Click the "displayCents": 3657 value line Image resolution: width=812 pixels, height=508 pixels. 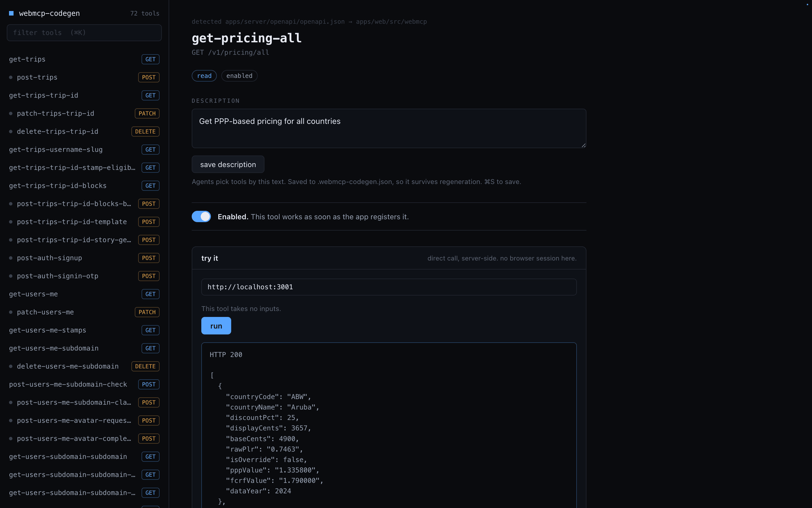click(x=268, y=428)
